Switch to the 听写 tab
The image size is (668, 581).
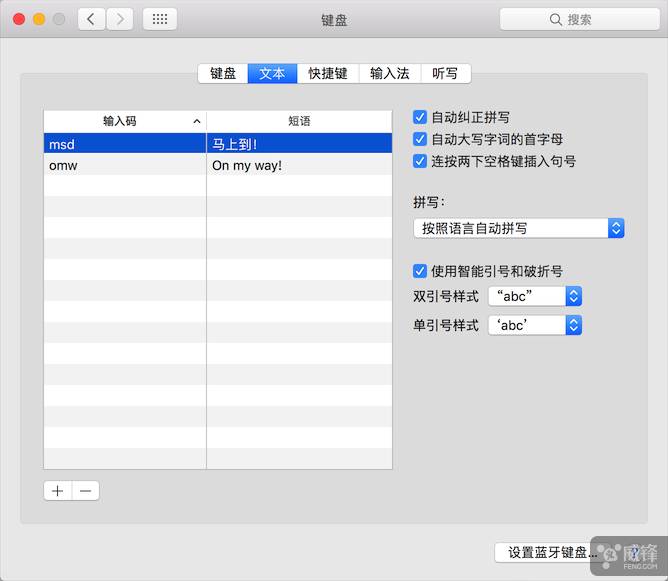(x=446, y=73)
